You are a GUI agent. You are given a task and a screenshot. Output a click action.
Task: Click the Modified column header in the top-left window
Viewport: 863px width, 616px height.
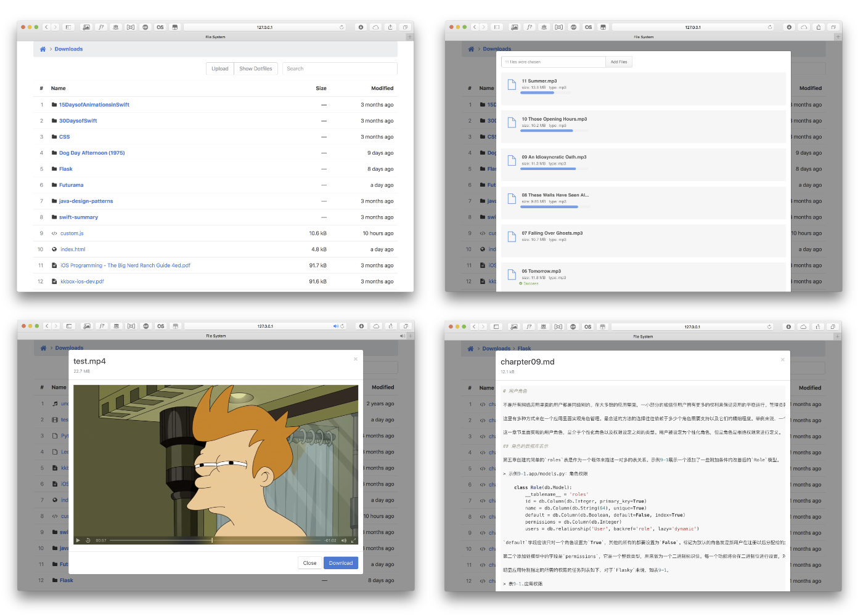[x=382, y=88]
